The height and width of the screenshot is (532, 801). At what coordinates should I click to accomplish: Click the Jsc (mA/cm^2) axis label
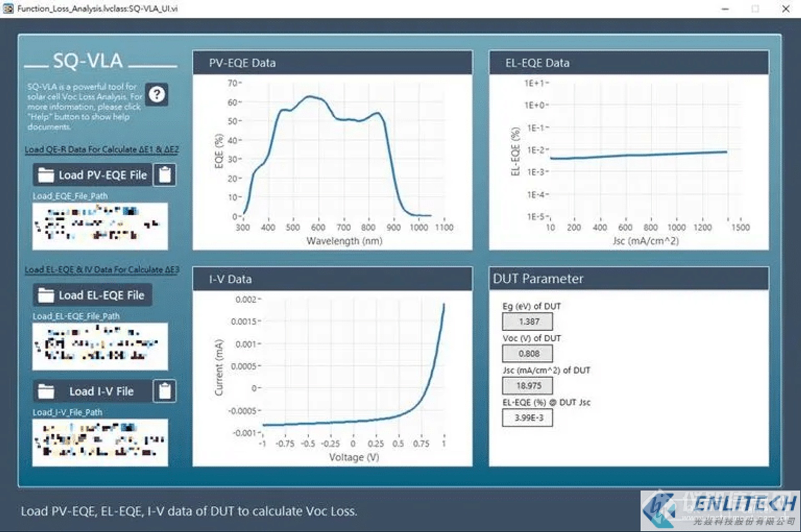click(645, 241)
